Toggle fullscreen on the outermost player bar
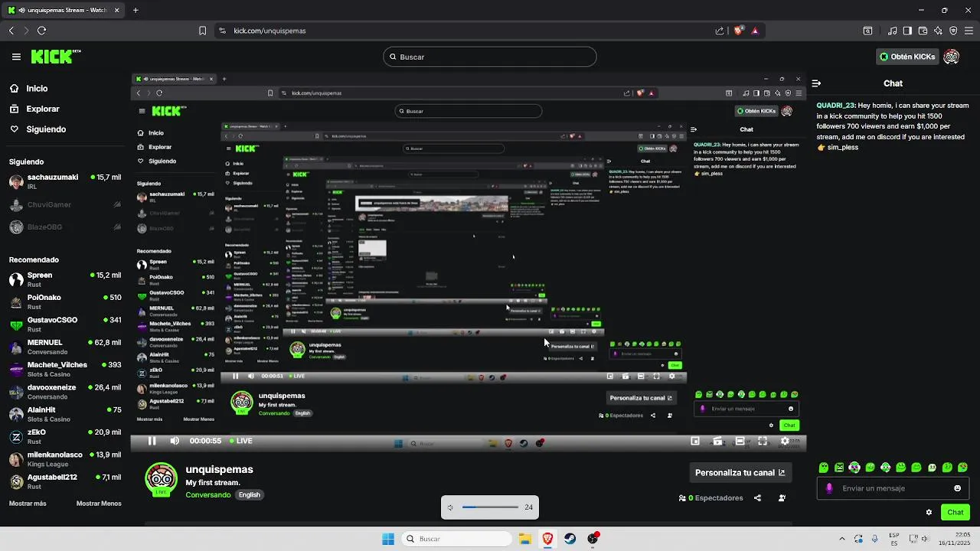The width and height of the screenshot is (980, 551). (x=763, y=442)
